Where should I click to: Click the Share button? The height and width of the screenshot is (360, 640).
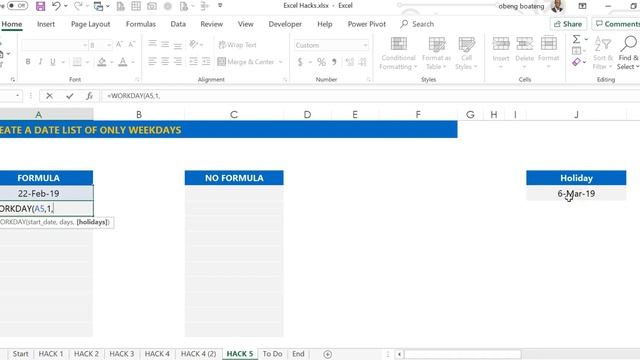(x=568, y=24)
